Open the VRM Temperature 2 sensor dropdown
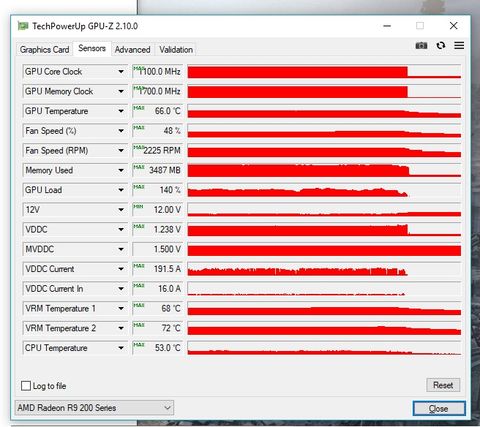480x427 pixels. 75,328
